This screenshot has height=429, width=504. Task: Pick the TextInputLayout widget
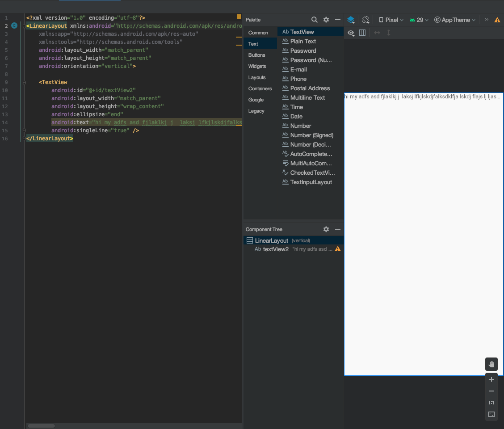pos(311,182)
